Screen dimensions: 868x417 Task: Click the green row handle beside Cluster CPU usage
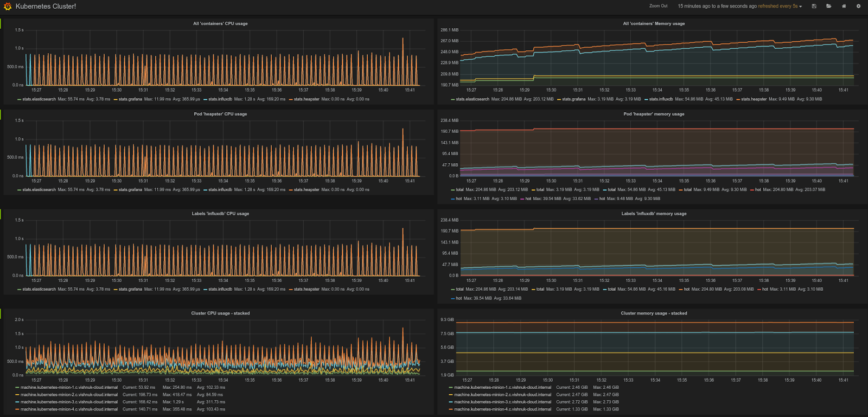tap(1, 313)
